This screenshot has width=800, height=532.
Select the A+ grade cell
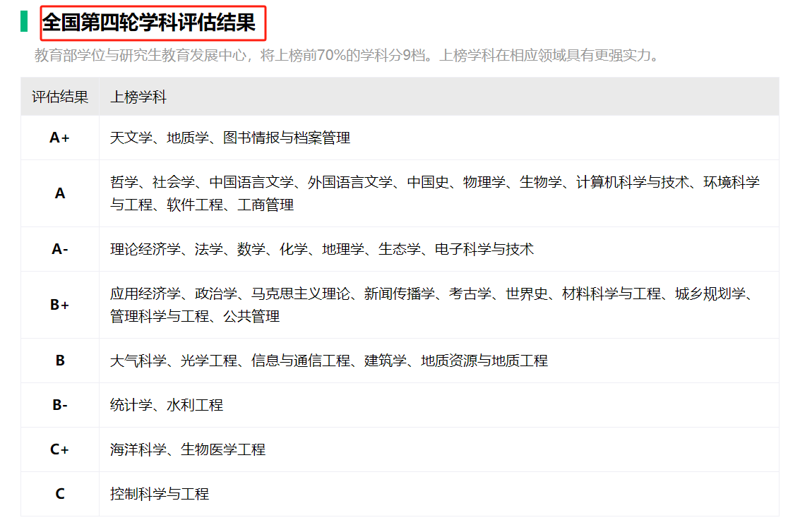60,138
